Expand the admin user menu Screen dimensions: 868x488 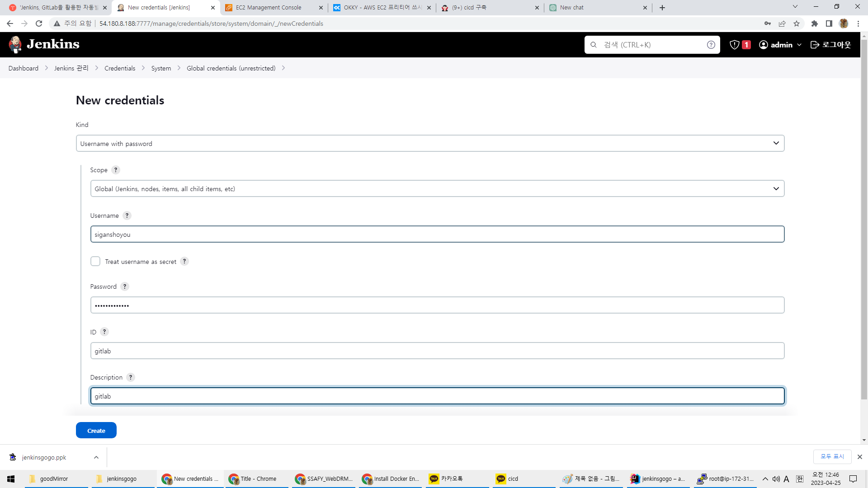(799, 45)
